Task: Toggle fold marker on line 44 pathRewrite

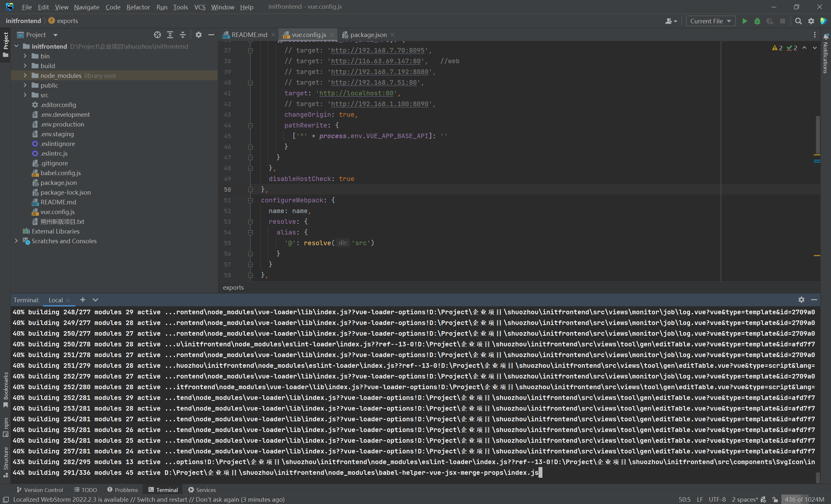Action: [250, 125]
